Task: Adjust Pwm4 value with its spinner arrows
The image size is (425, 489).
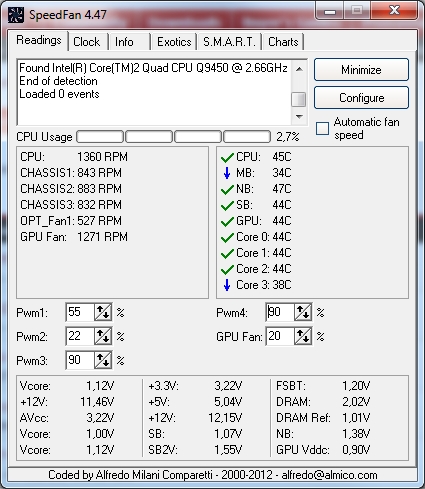Action: click(x=303, y=312)
